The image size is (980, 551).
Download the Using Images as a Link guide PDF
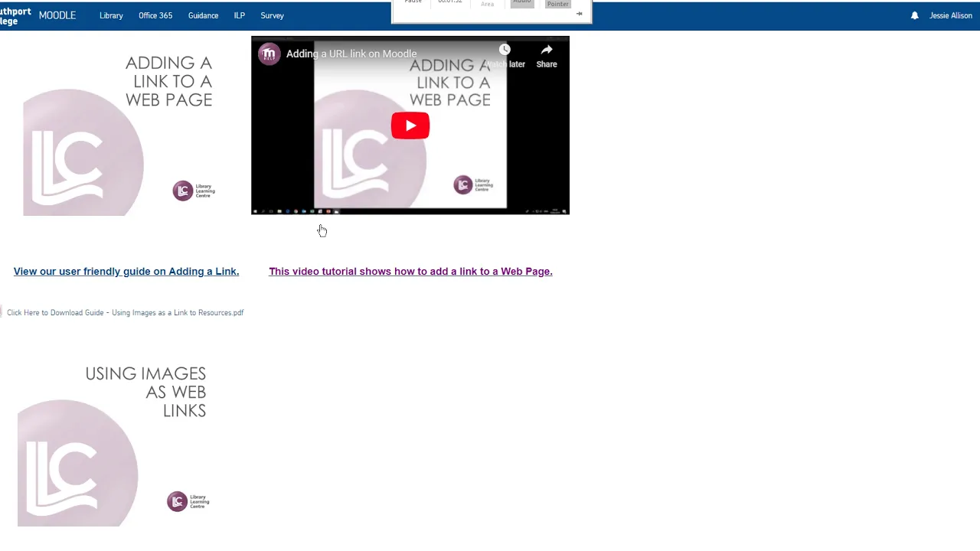tap(125, 312)
